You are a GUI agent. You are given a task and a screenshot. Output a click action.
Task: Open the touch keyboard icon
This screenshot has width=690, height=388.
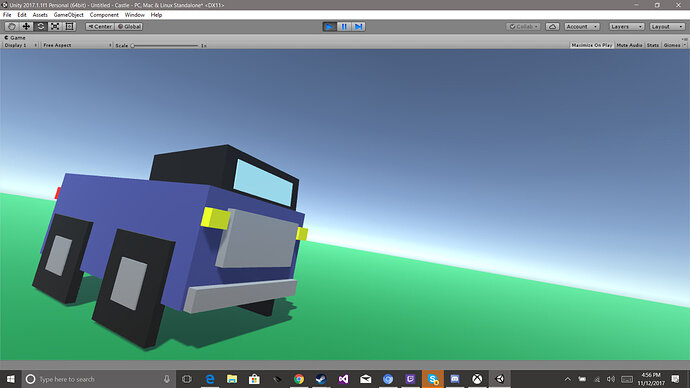pyautogui.click(x=627, y=379)
